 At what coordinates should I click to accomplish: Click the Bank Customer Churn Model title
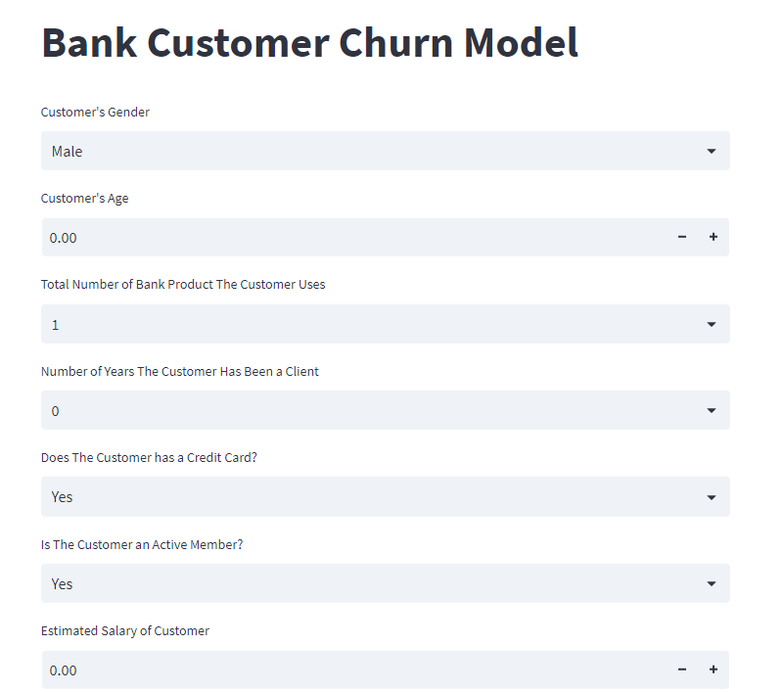(308, 42)
